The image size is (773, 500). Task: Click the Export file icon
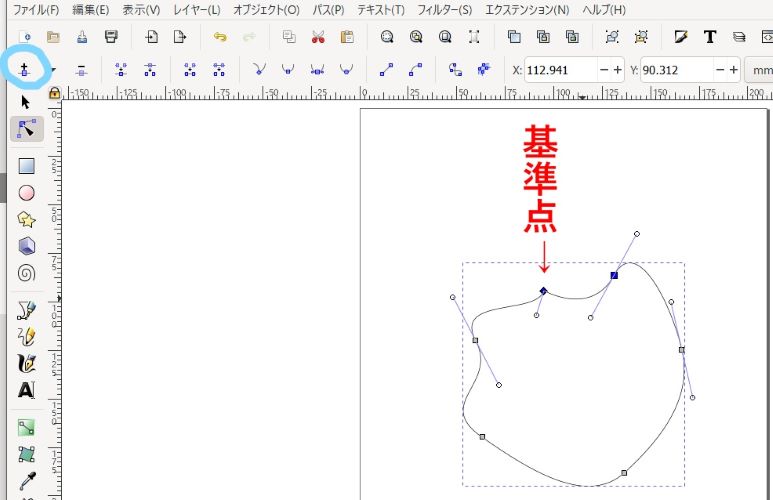(180, 36)
